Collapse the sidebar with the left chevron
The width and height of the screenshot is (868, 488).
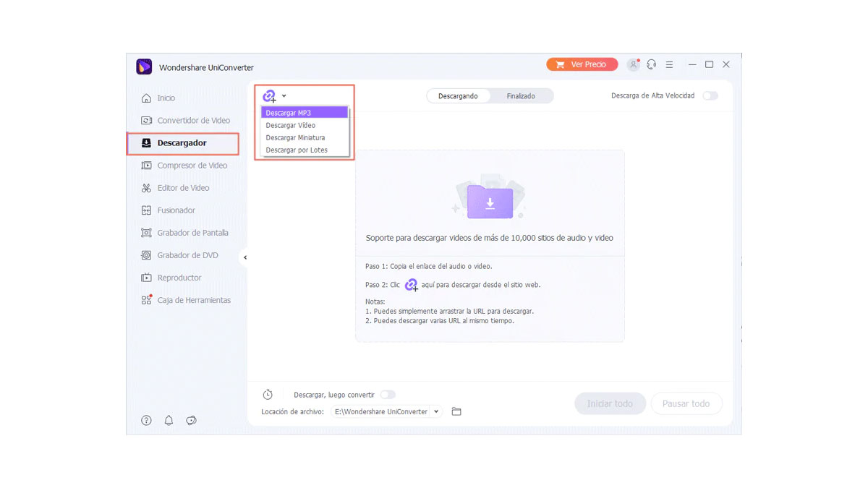pyautogui.click(x=244, y=257)
